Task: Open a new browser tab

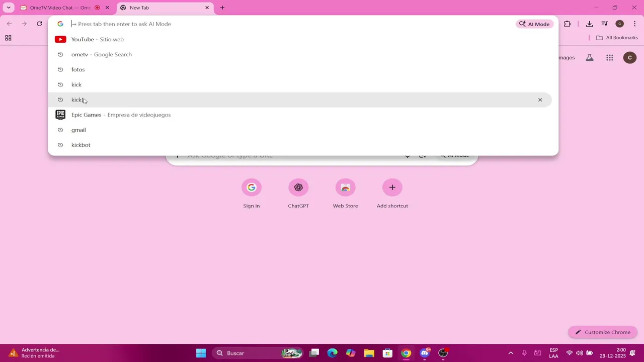Action: point(222,8)
